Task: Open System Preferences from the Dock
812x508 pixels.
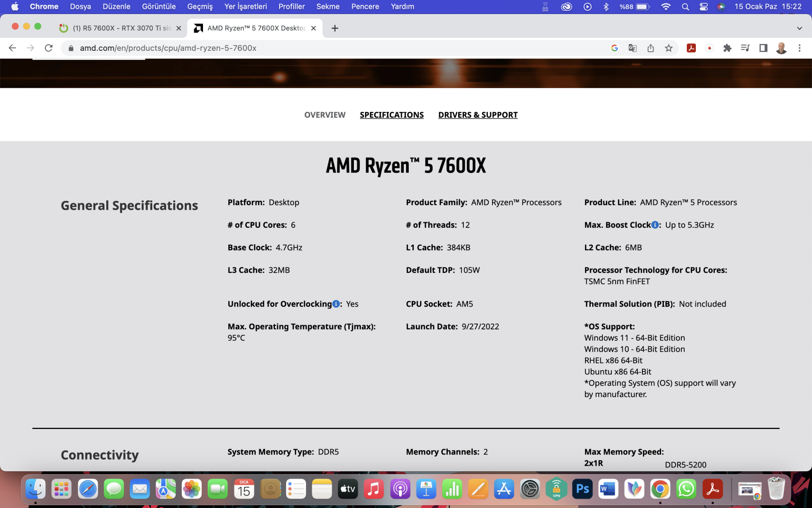Action: click(530, 489)
